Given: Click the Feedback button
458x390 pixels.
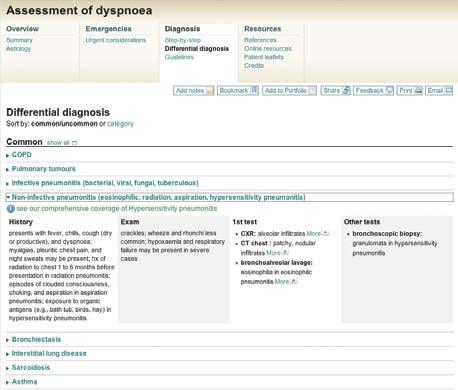Looking at the screenshot, I should coord(374,91).
